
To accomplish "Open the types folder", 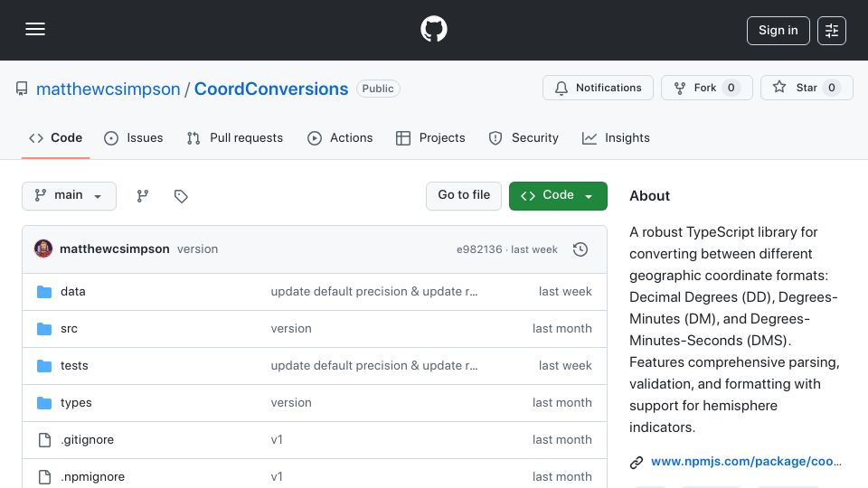I will [x=76, y=403].
